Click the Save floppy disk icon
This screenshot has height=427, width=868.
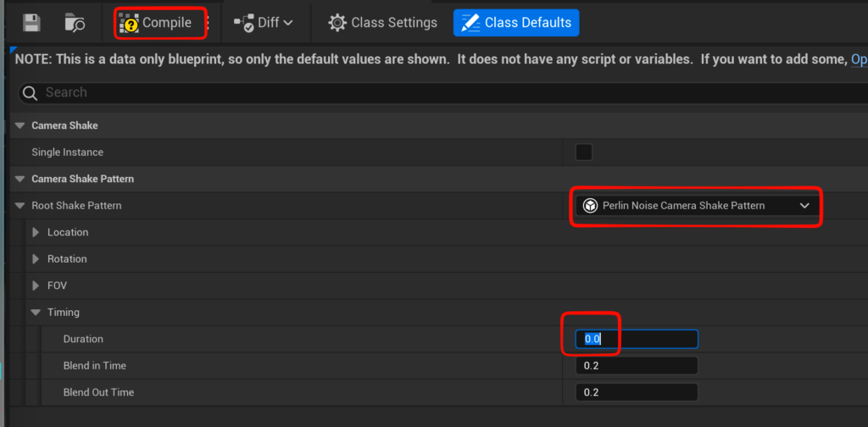tap(31, 23)
